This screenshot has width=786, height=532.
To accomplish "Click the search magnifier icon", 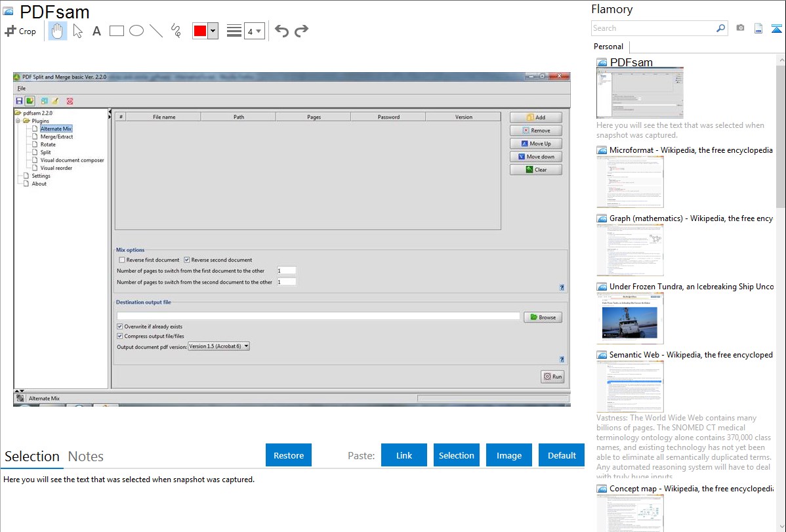I will tap(720, 28).
